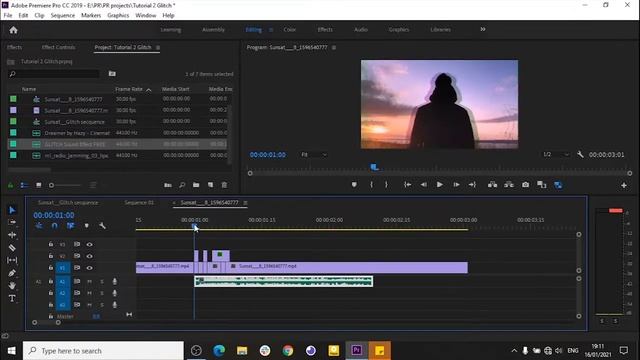
Task: Switch Project panel to icon view
Action: click(x=39, y=185)
